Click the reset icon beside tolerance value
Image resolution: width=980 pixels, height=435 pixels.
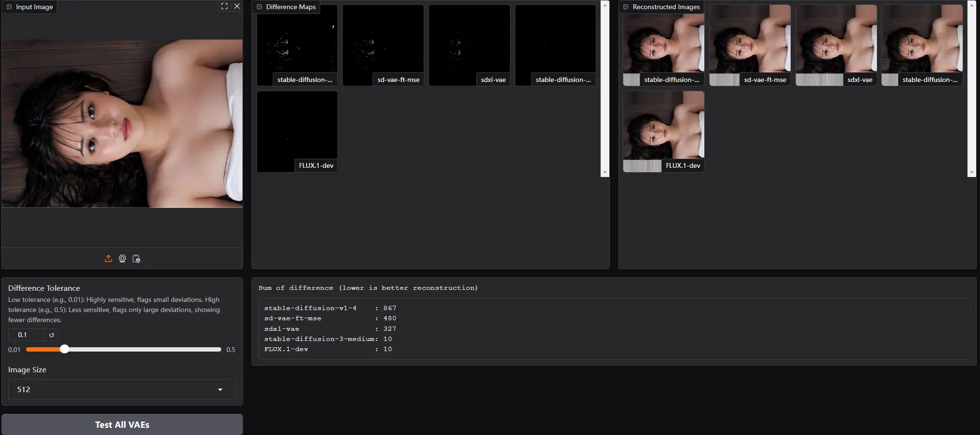(51, 334)
